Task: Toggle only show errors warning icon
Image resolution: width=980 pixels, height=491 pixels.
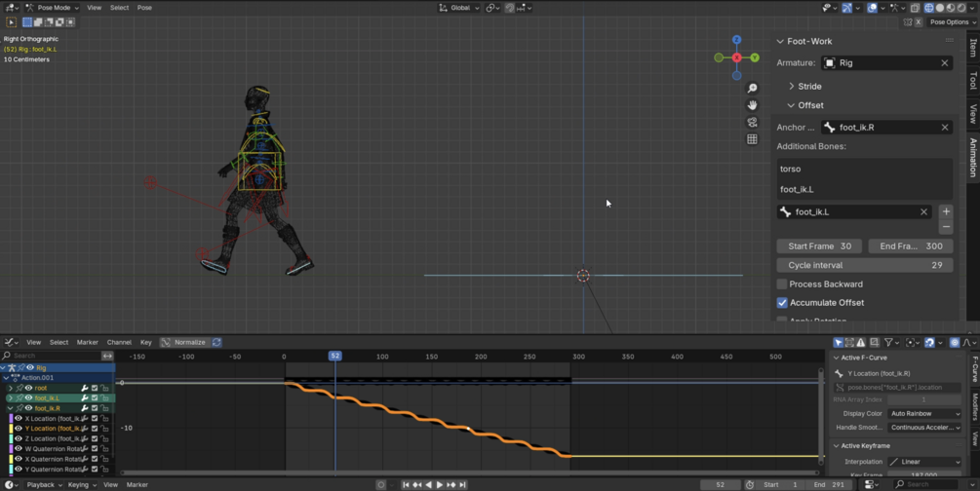Action: click(861, 342)
